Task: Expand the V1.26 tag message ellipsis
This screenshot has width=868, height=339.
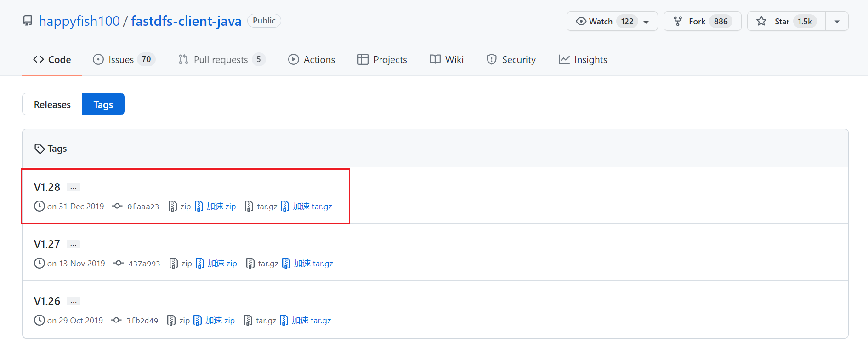Action: pos(74,301)
